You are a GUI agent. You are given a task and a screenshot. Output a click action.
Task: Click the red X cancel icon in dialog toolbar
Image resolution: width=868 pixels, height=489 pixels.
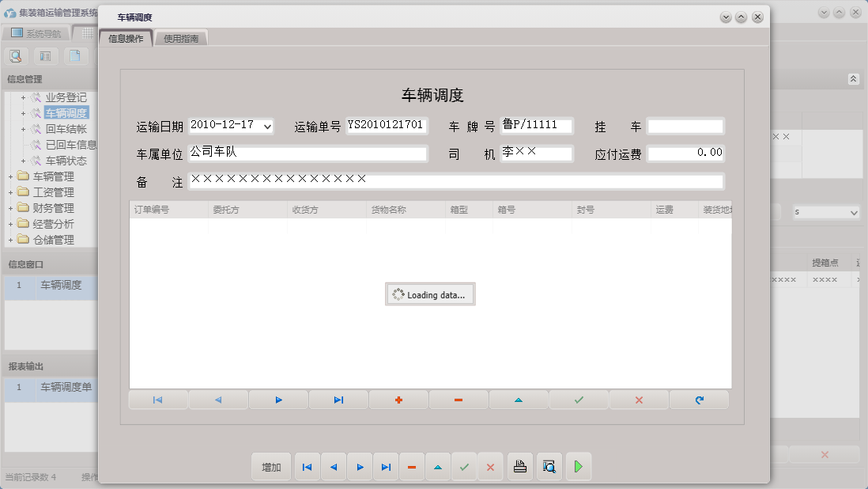point(638,400)
